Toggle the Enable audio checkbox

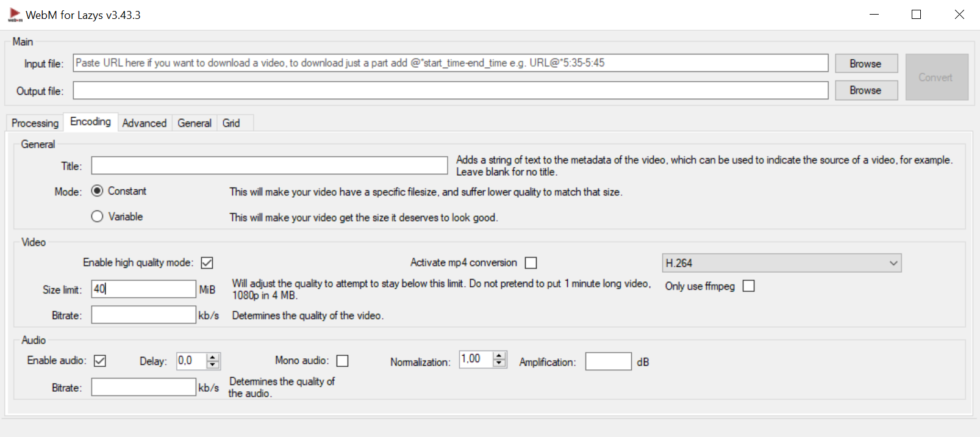[x=100, y=361]
